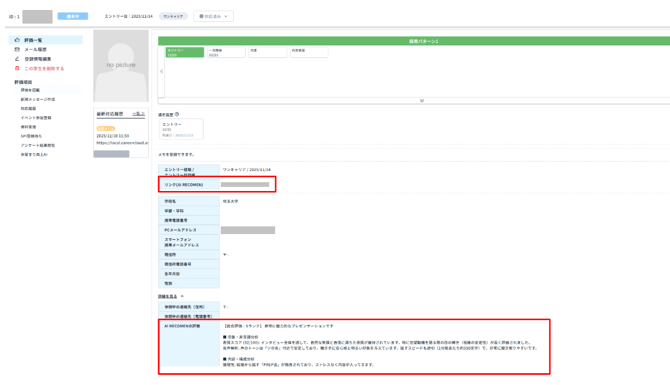Click the PCメールアドレス row label

point(180,230)
